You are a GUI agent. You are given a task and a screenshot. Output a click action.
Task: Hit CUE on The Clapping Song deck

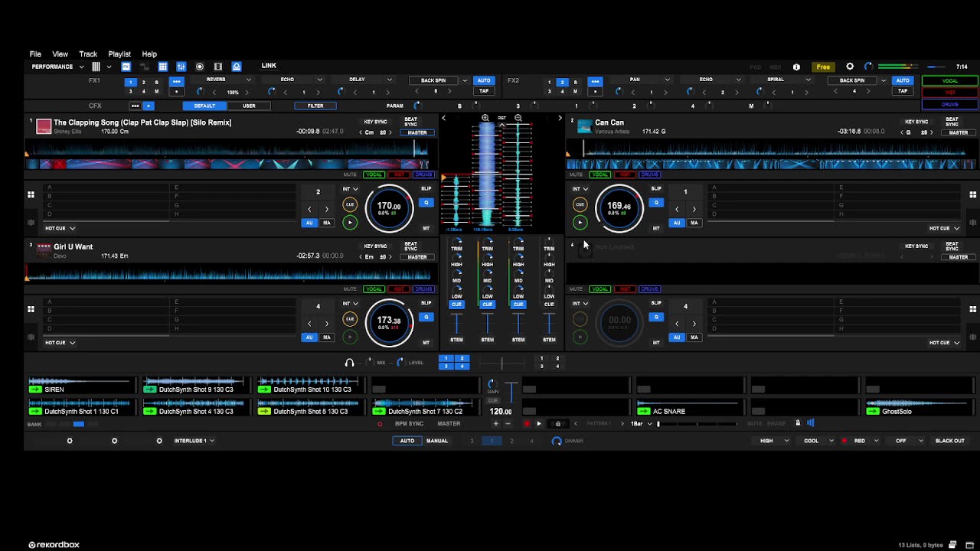[350, 204]
